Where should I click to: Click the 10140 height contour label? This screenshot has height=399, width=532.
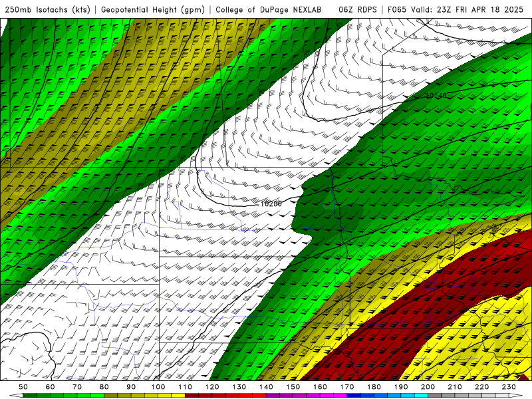[x=436, y=96]
